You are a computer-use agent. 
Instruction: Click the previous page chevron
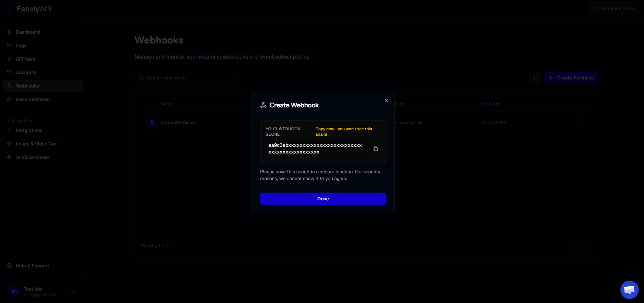pos(574,246)
